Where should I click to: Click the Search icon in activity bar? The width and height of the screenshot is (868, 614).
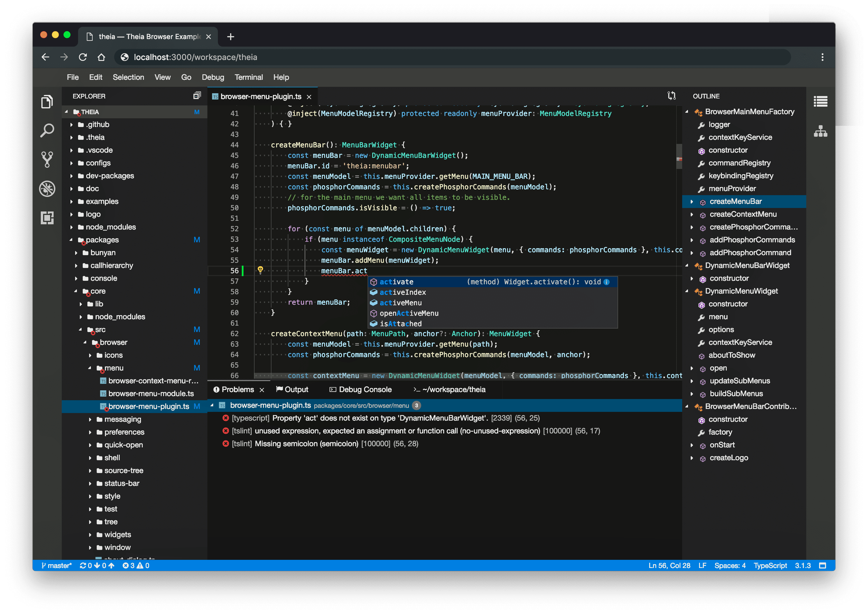47,131
